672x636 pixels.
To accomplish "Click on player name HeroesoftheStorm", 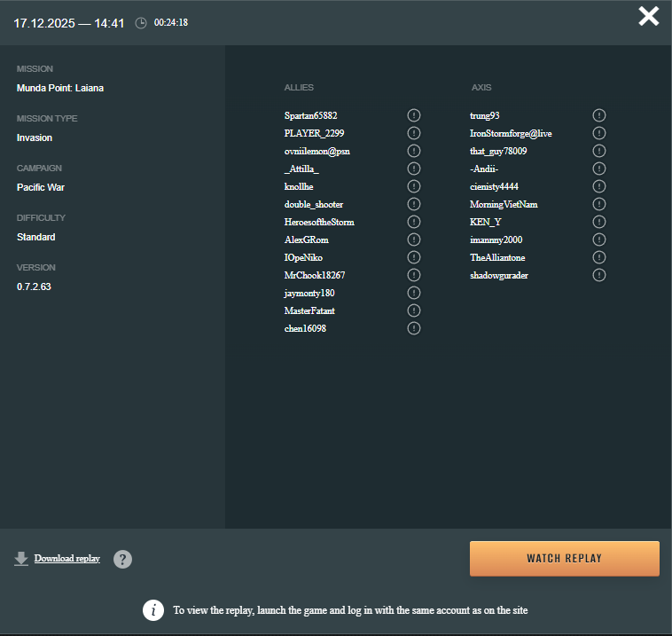I will click(319, 222).
